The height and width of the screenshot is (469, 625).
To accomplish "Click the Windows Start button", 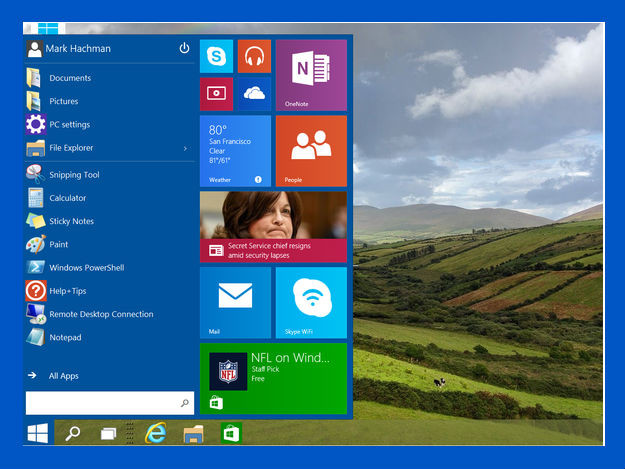I will click(38, 433).
